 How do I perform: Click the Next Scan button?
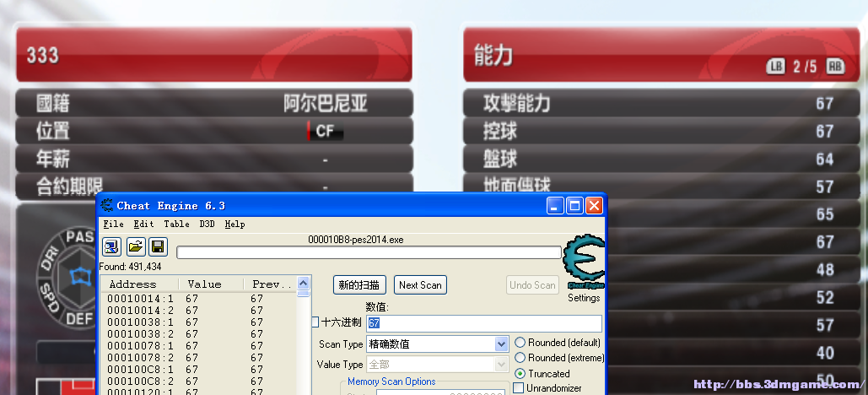click(x=420, y=285)
